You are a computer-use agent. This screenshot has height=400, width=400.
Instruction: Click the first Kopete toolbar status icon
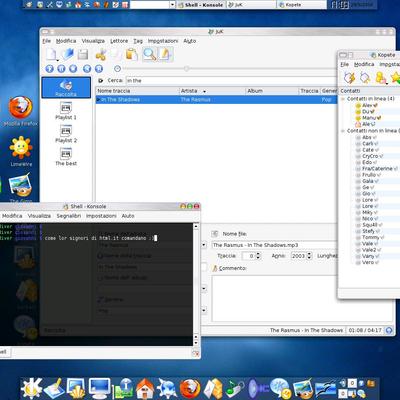pos(349,78)
